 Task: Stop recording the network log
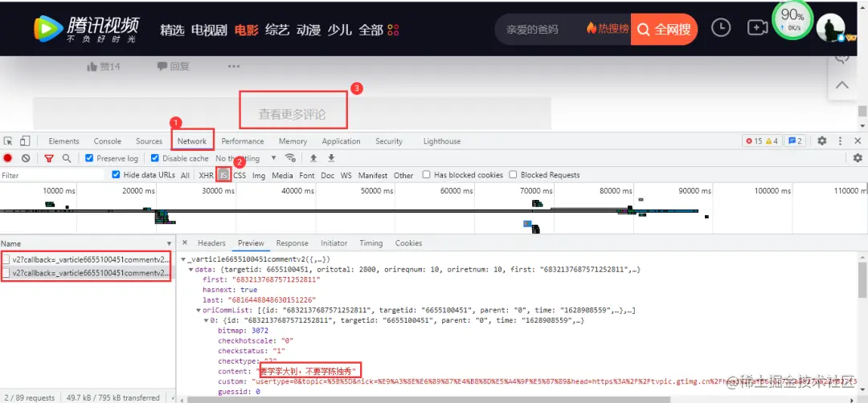click(x=8, y=158)
